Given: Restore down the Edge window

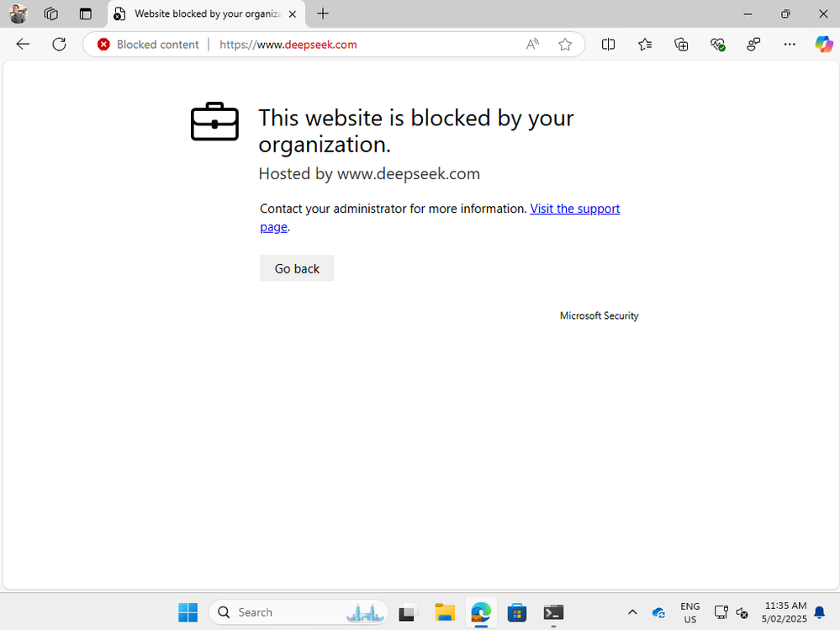Looking at the screenshot, I should [x=785, y=14].
